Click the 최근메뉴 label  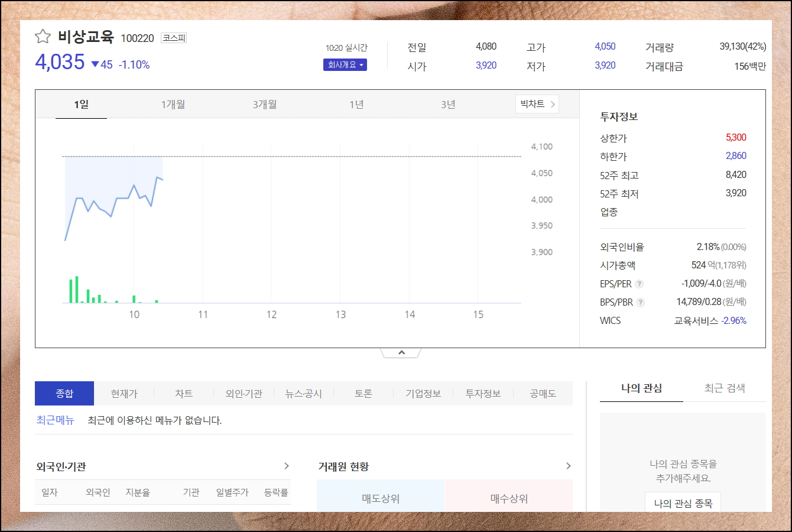point(55,420)
